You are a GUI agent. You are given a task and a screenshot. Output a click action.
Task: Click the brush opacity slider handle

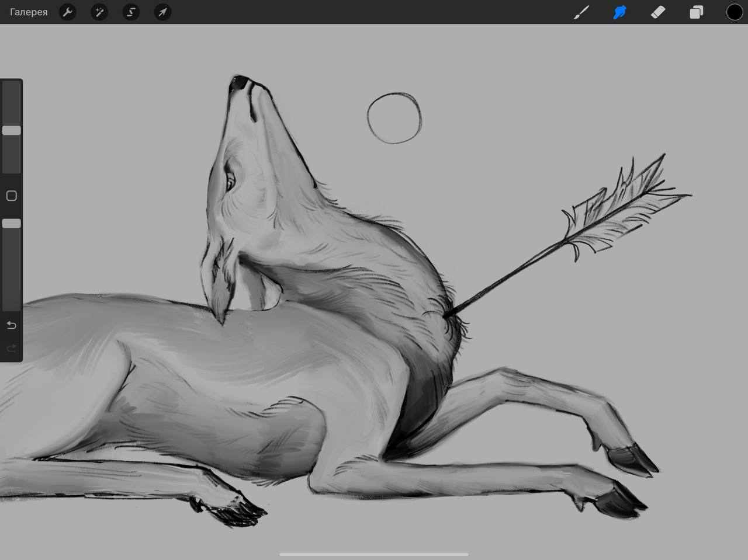tap(12, 224)
